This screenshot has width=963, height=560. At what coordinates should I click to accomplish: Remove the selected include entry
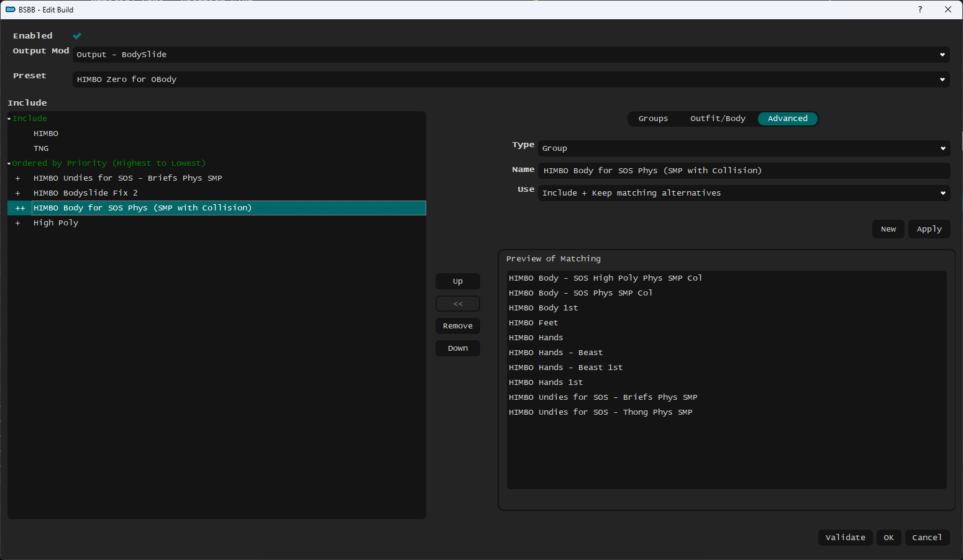click(x=458, y=326)
